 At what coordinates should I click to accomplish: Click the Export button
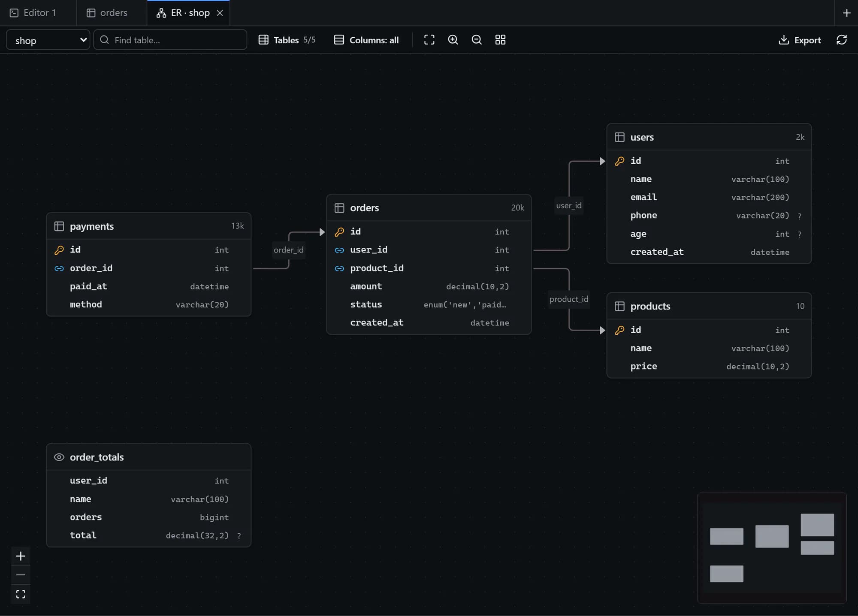[x=800, y=40]
